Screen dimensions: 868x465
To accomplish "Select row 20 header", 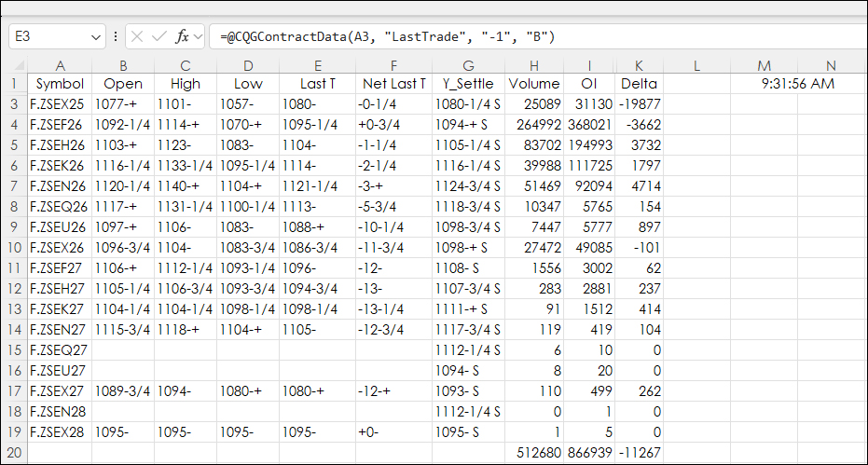I will [14, 451].
